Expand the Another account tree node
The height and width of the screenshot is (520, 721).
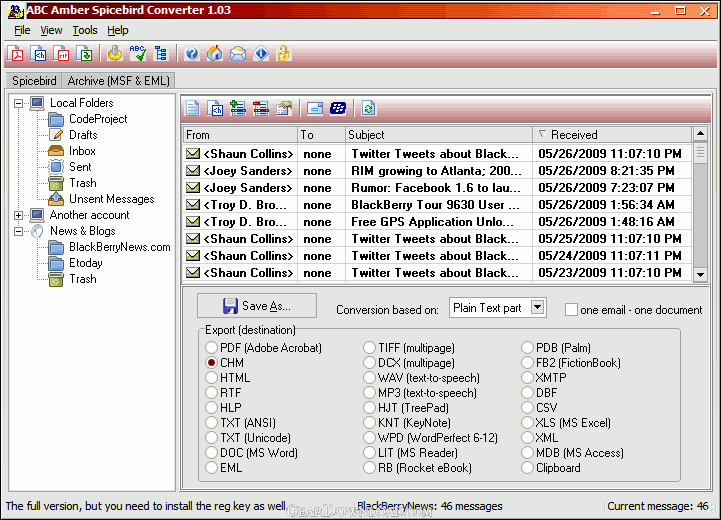tap(18, 215)
